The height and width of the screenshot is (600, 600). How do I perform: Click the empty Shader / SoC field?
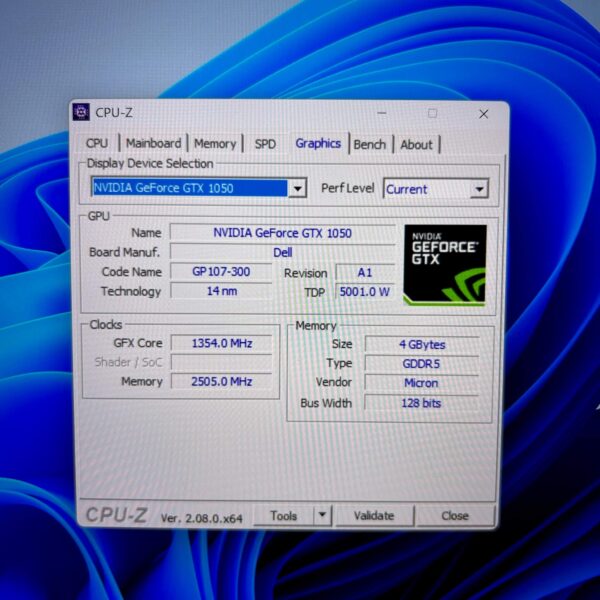pos(222,362)
